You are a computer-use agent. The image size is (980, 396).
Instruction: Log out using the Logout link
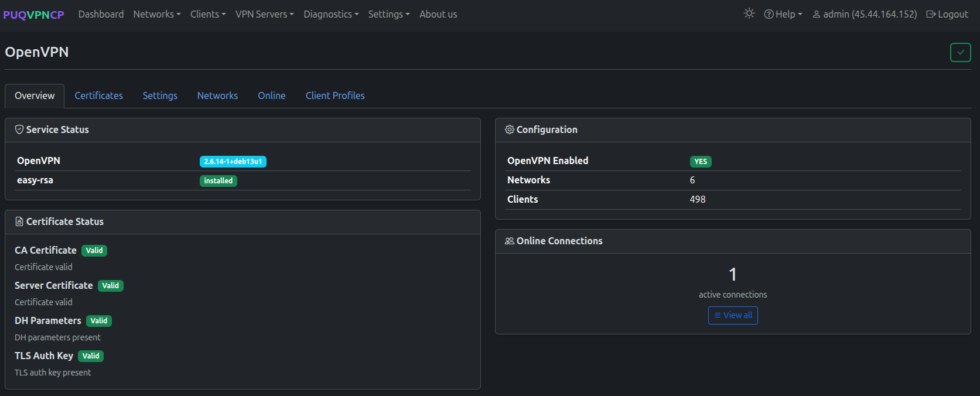(947, 14)
